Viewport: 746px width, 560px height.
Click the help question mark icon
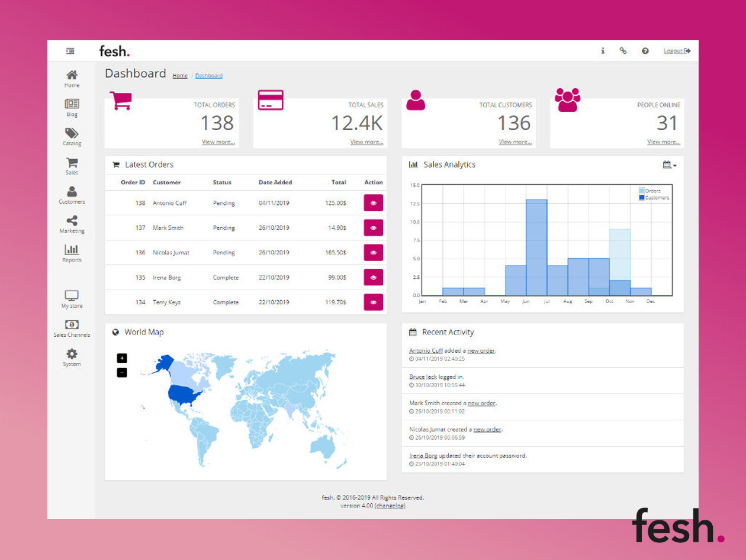click(645, 51)
